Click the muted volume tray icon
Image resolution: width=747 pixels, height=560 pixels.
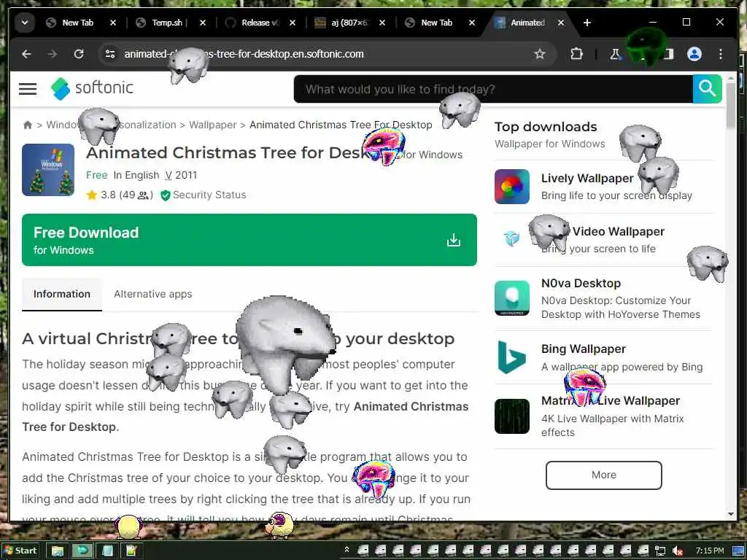[x=678, y=551]
